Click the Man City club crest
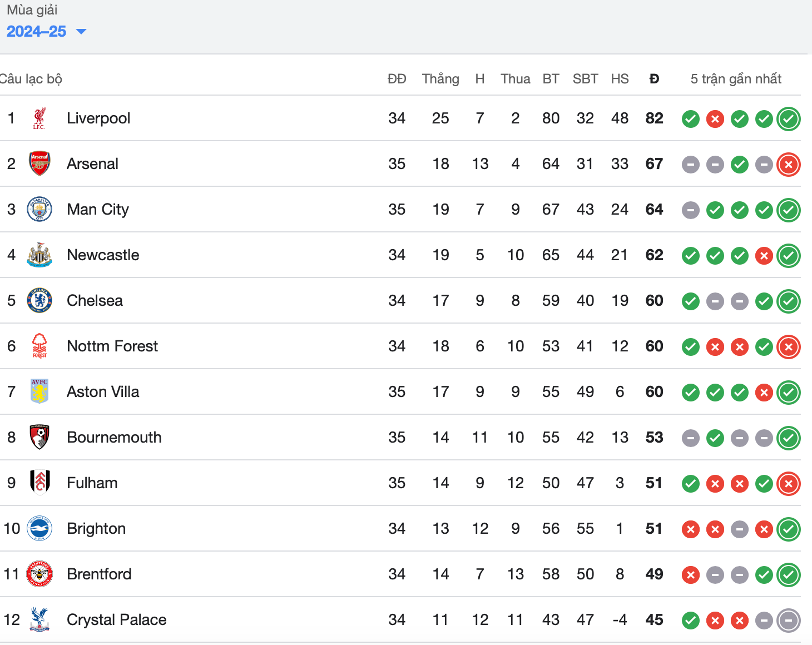812x645 pixels. click(x=39, y=210)
